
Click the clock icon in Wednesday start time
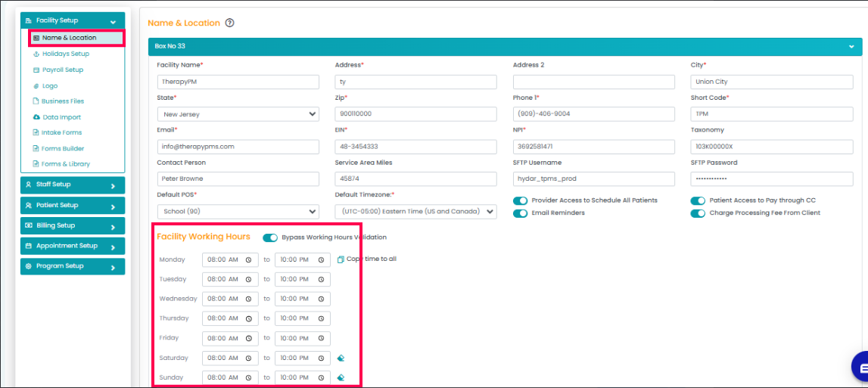[x=248, y=299]
